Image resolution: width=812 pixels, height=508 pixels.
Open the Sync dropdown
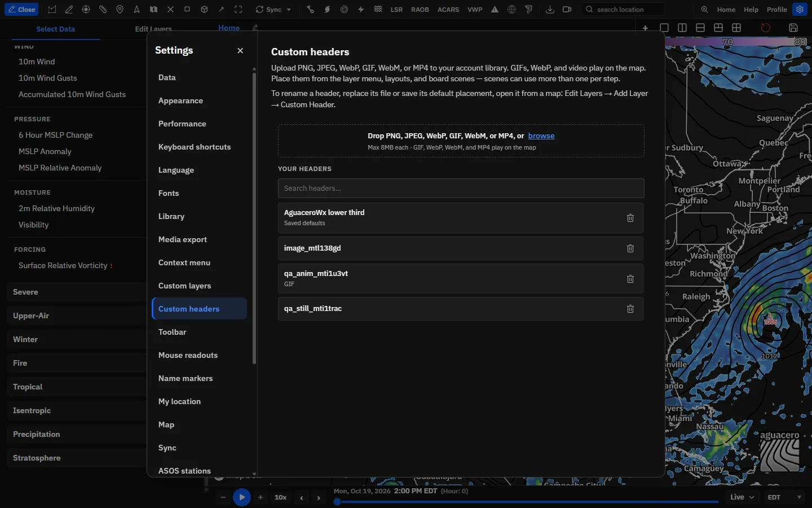[x=273, y=10]
